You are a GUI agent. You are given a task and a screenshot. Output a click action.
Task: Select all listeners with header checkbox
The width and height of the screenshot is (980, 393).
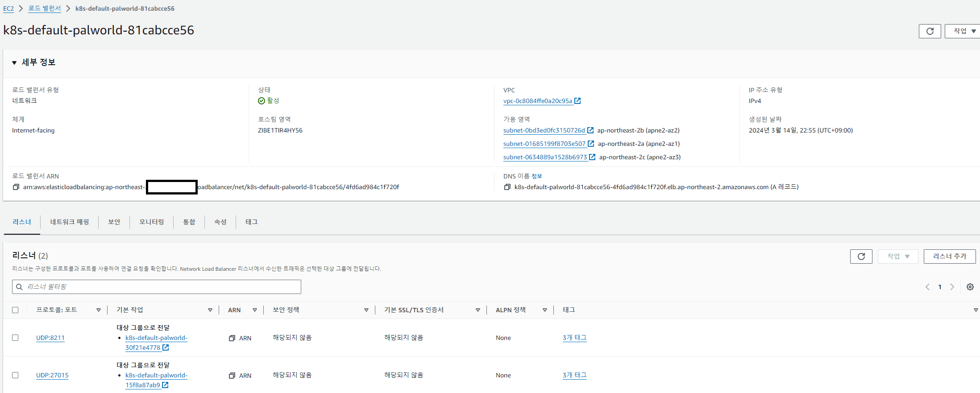[15, 310]
